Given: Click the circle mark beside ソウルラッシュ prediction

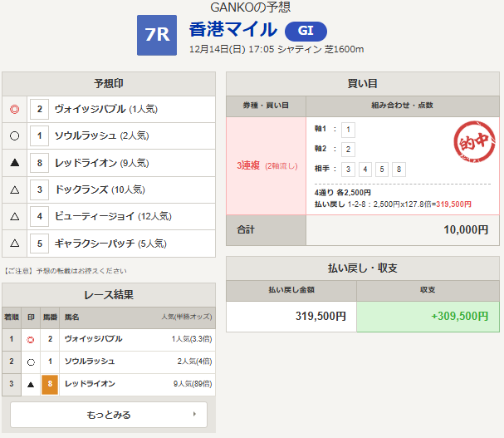Looking at the screenshot, I should tap(14, 135).
